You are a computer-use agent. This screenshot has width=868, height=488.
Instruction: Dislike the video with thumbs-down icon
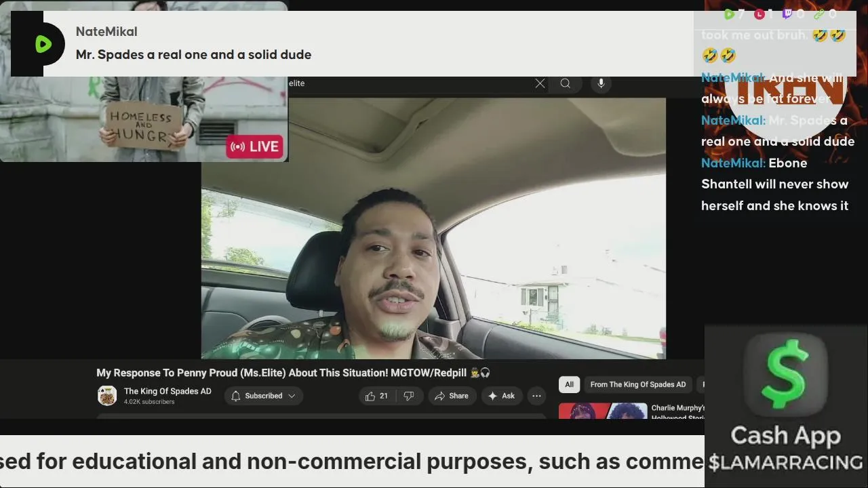409,396
